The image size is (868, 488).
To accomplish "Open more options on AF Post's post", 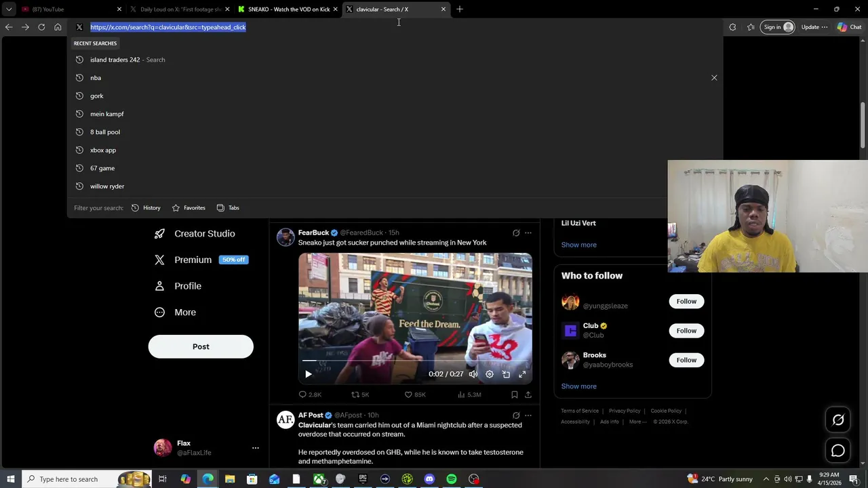I will click(528, 415).
